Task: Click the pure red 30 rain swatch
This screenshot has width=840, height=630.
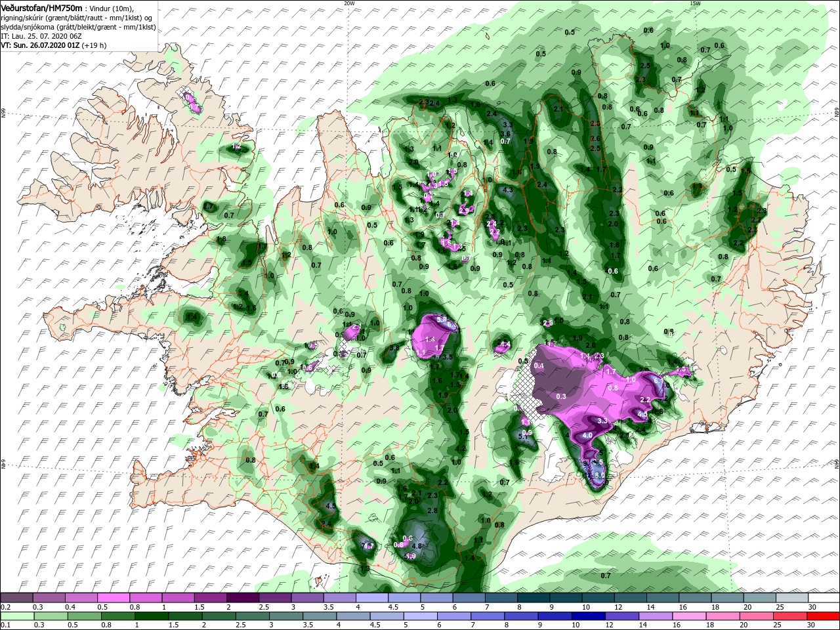Action: click(824, 616)
